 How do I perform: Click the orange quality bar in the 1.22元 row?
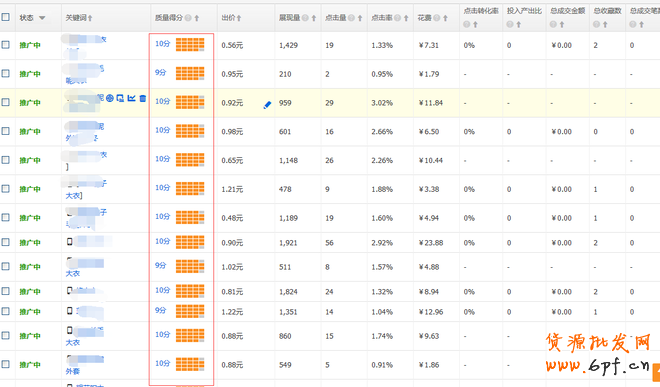190,311
